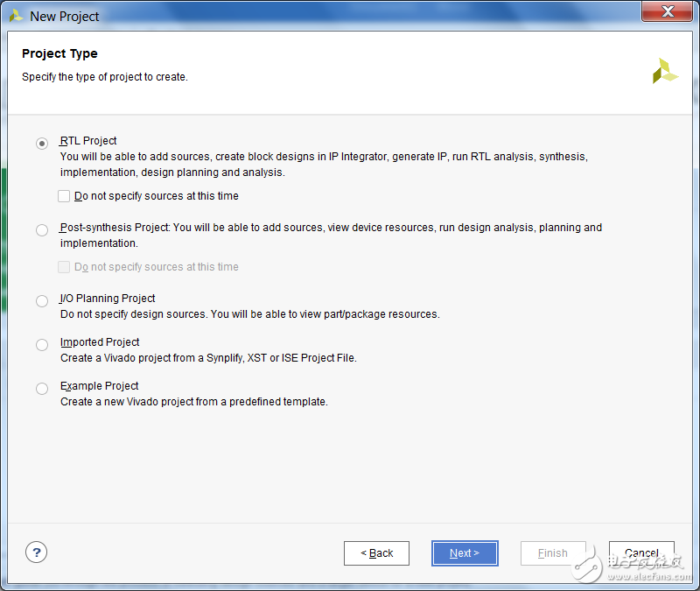
Task: Go to previous step with Back button
Action: 377,553
